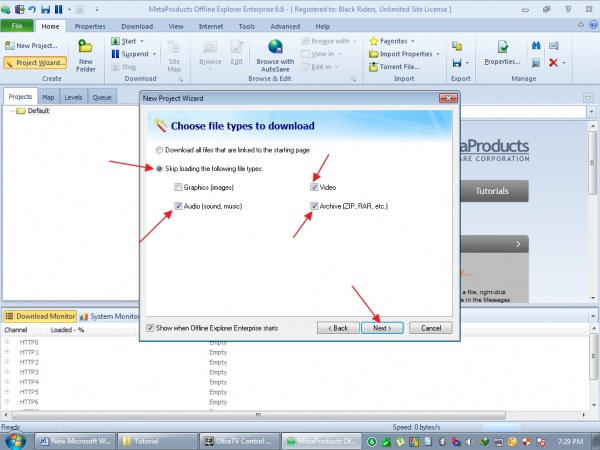
Task: Click the help icon at ribbon right
Action: tap(593, 25)
